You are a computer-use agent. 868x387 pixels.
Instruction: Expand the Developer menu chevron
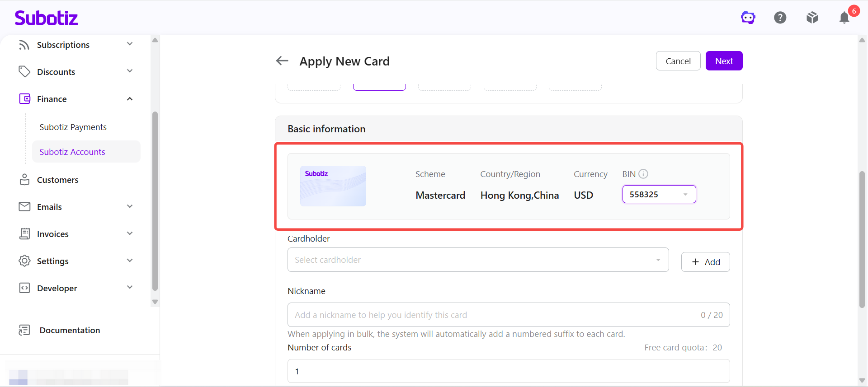click(130, 288)
